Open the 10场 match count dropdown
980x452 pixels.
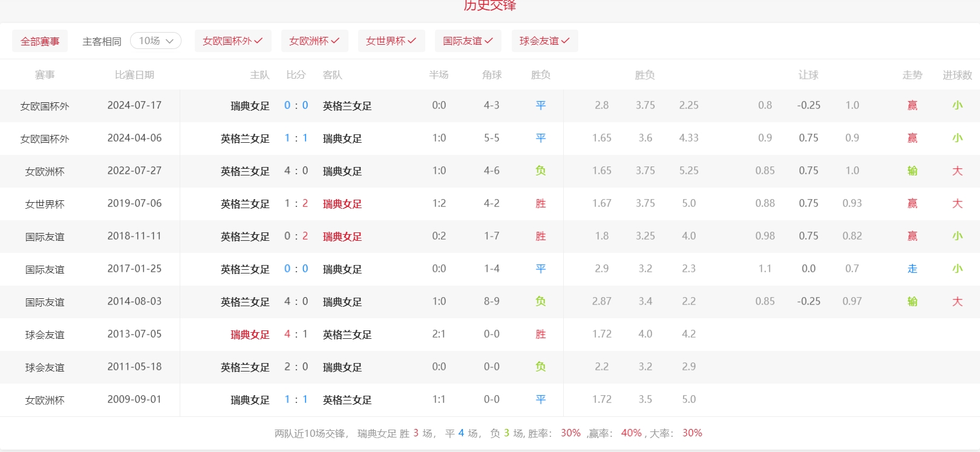(x=155, y=41)
